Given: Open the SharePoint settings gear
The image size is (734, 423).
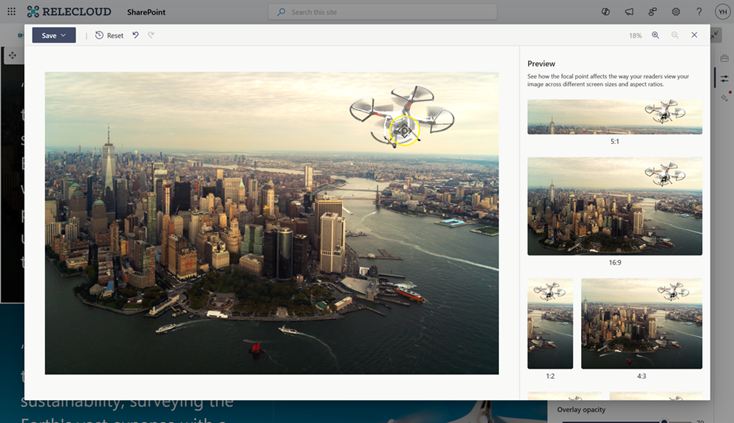Looking at the screenshot, I should coord(676,12).
